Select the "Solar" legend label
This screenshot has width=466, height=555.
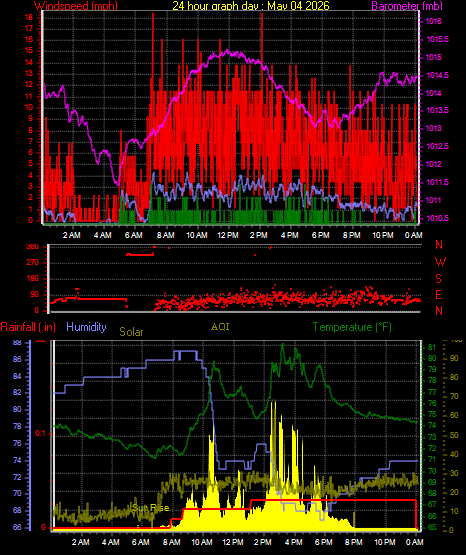131,332
